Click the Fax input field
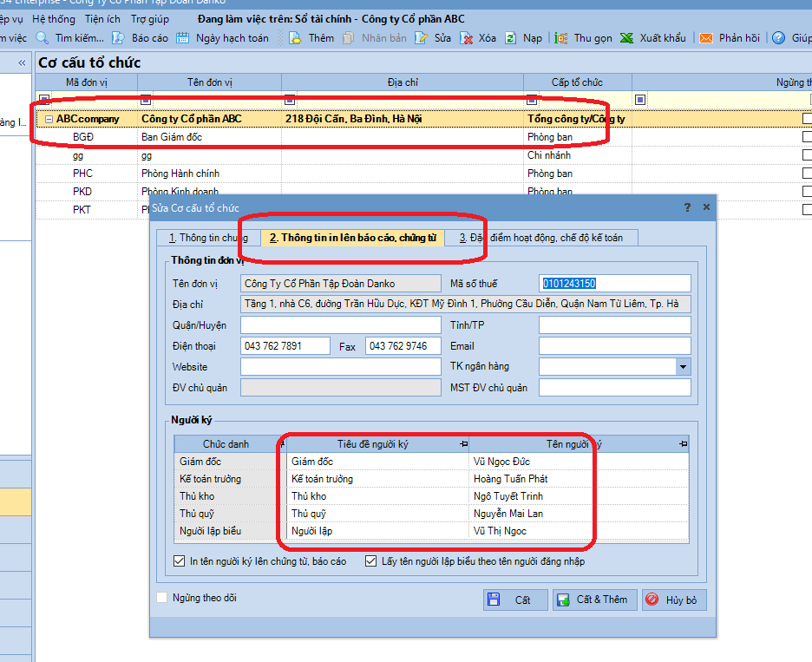 coord(403,345)
